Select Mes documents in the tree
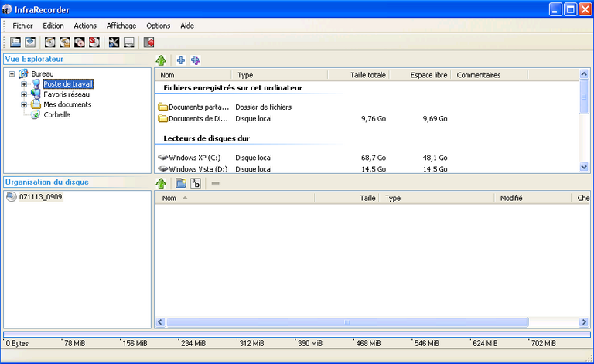The height and width of the screenshot is (364, 594). point(67,104)
